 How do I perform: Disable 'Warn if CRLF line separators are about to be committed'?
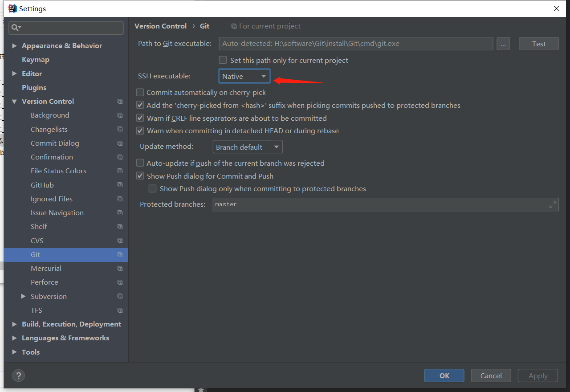[x=140, y=118]
